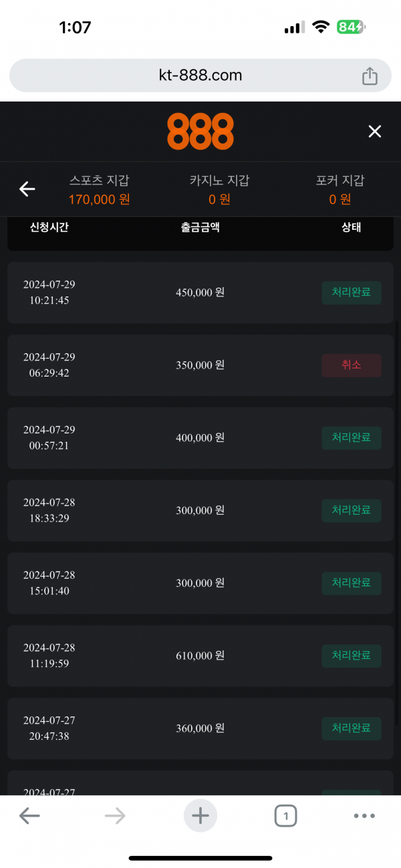Select the 스포츠 지갑 wallet

(100, 190)
